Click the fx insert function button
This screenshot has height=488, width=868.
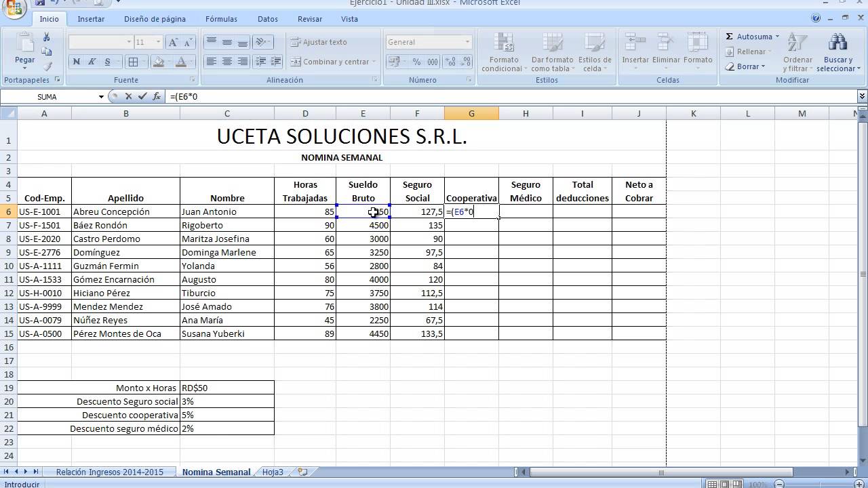(157, 96)
